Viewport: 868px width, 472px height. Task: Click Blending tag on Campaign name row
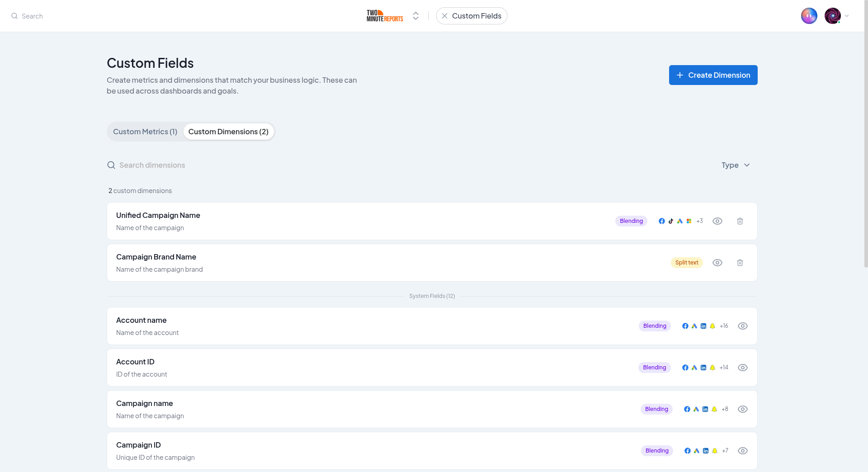[x=656, y=409]
